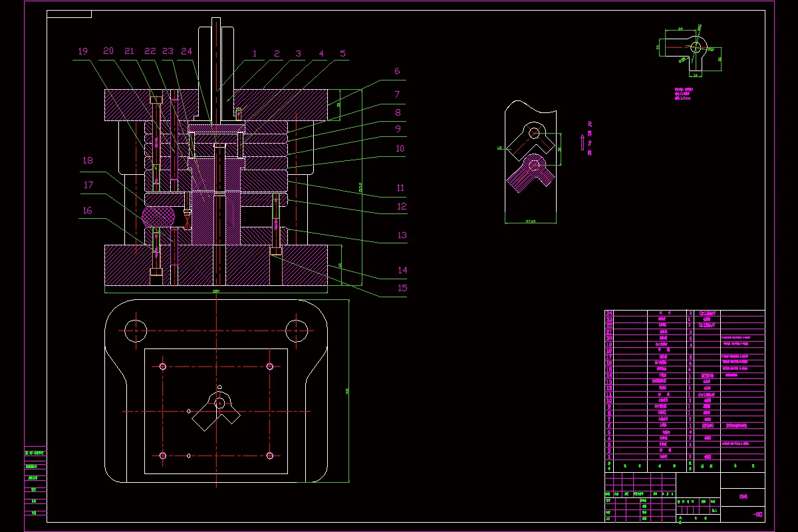Select part callout number 2 in assembly view
The height and width of the screenshot is (532, 798).
pos(277,54)
